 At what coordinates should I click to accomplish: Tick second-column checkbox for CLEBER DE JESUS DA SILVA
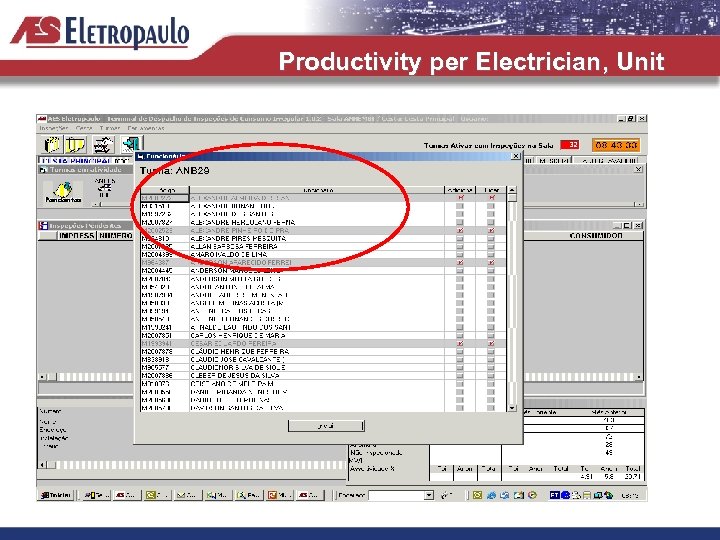[491, 376]
